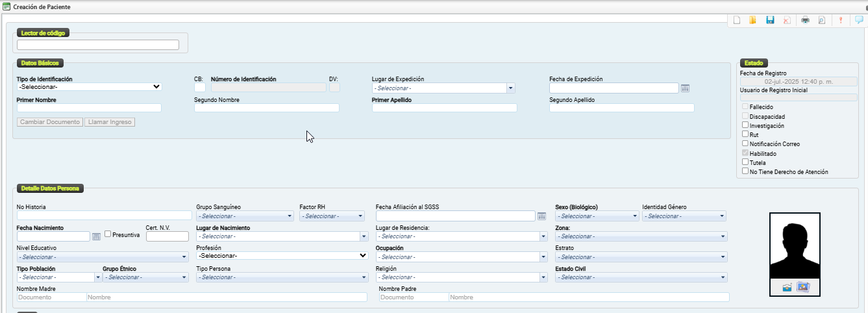868x313 pixels.
Task: Expand the Grupo Sanguíneo dropdown
Action: 245,216
